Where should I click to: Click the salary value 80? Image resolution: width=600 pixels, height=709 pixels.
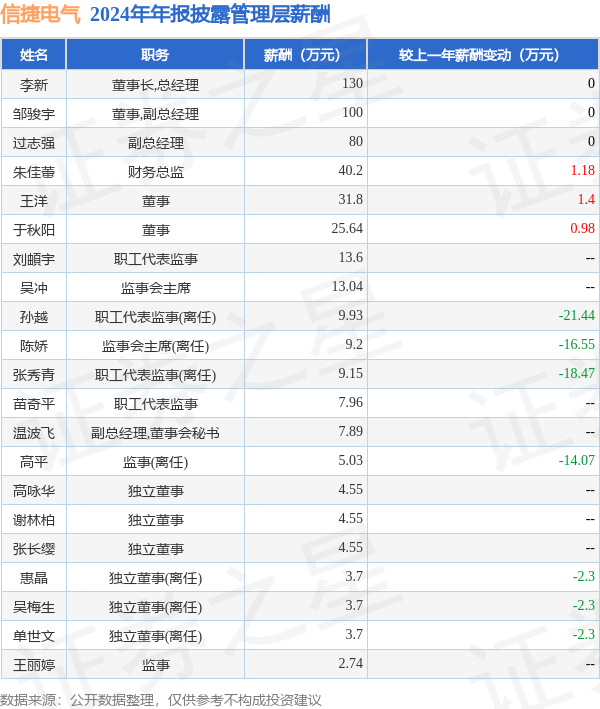[x=356, y=142]
